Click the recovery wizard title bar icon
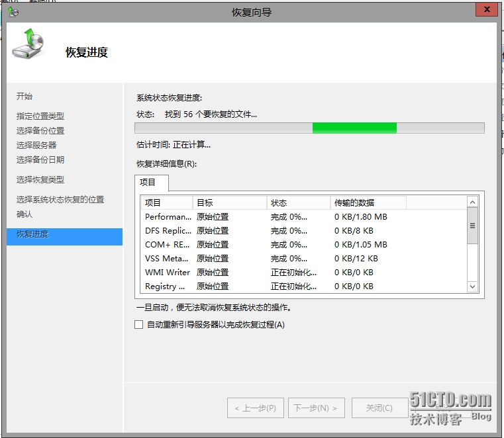 coord(13,12)
